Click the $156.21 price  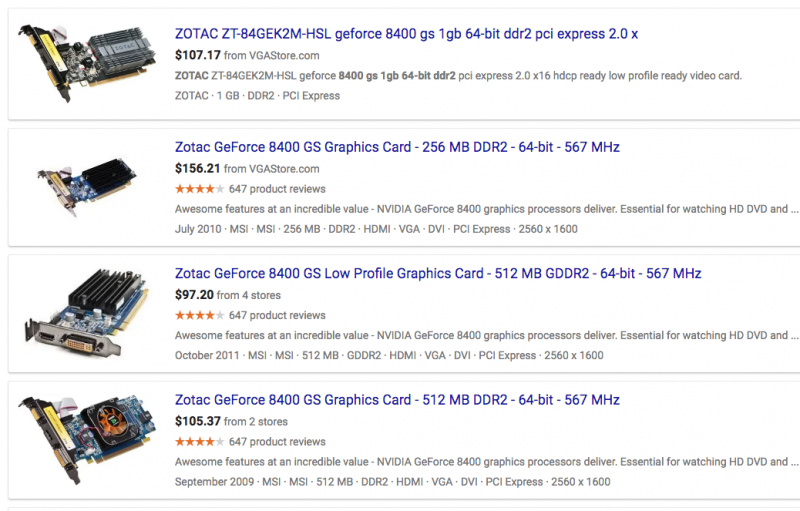[x=197, y=168]
